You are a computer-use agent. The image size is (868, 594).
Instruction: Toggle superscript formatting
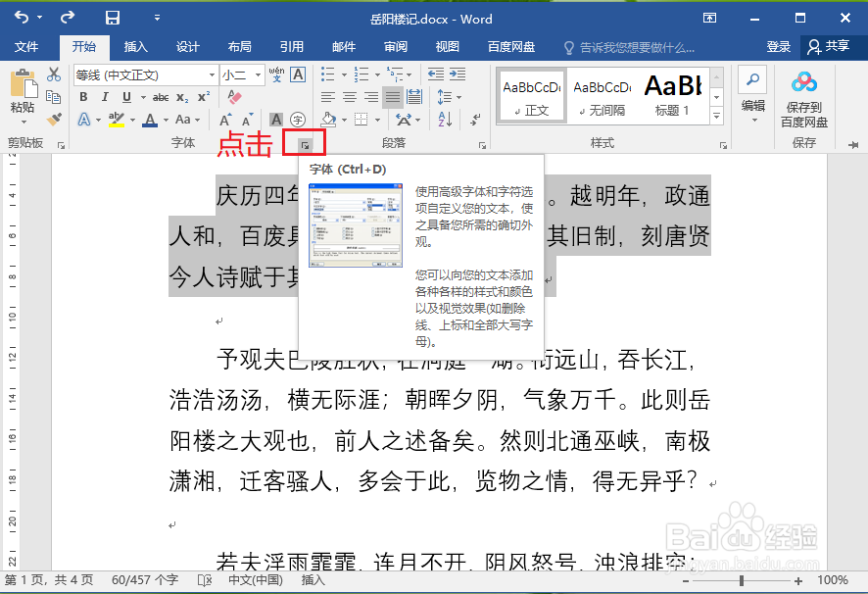205,94
